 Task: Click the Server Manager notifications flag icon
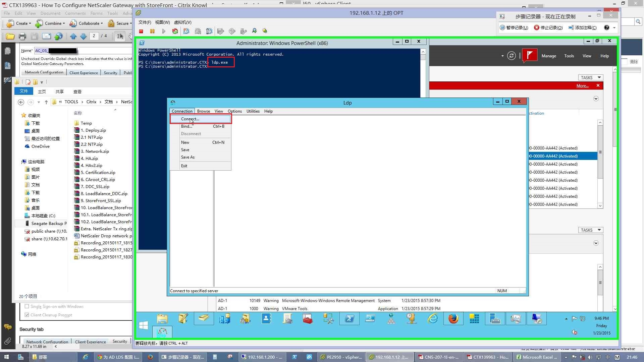(529, 55)
